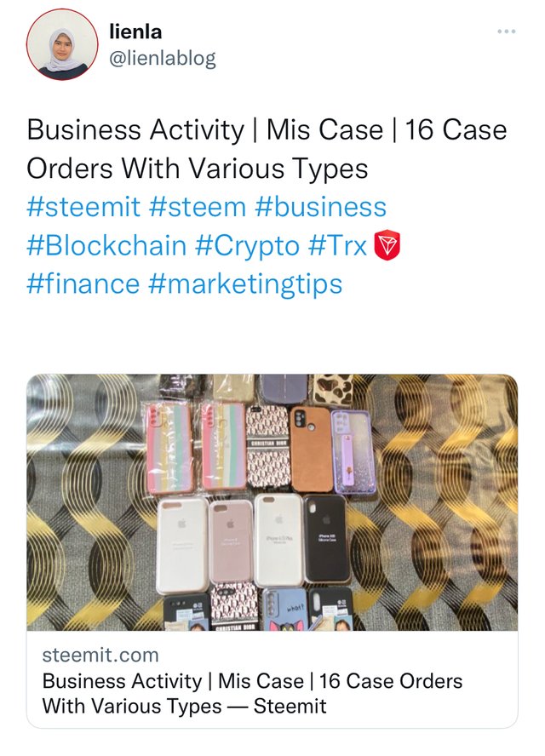Open the #finance hashtag
This screenshot has height=756, width=545.
click(x=83, y=283)
